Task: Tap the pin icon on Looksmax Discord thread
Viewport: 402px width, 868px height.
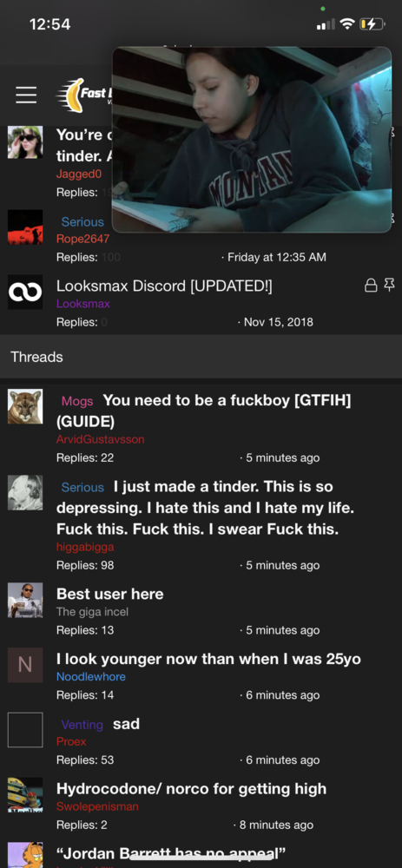Action: (389, 286)
